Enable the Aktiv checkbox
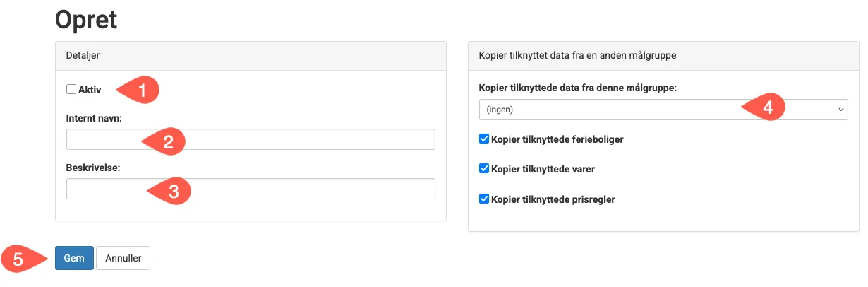This screenshot has height=287, width=868. click(x=71, y=89)
